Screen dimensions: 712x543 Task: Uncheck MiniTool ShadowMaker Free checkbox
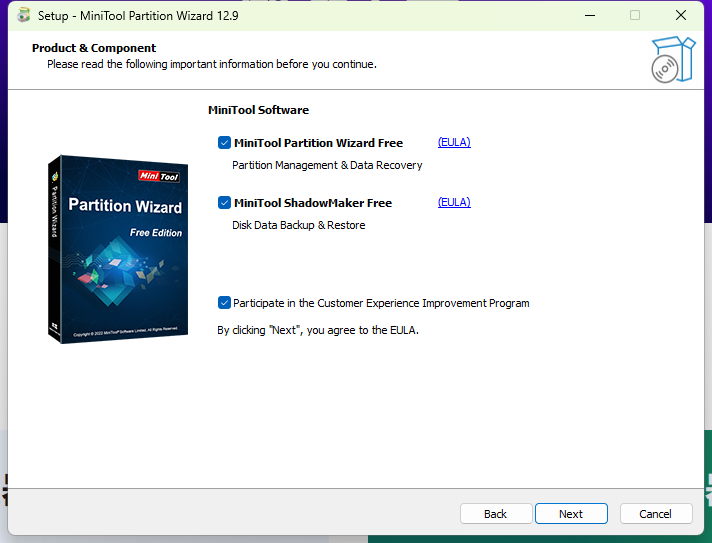224,202
